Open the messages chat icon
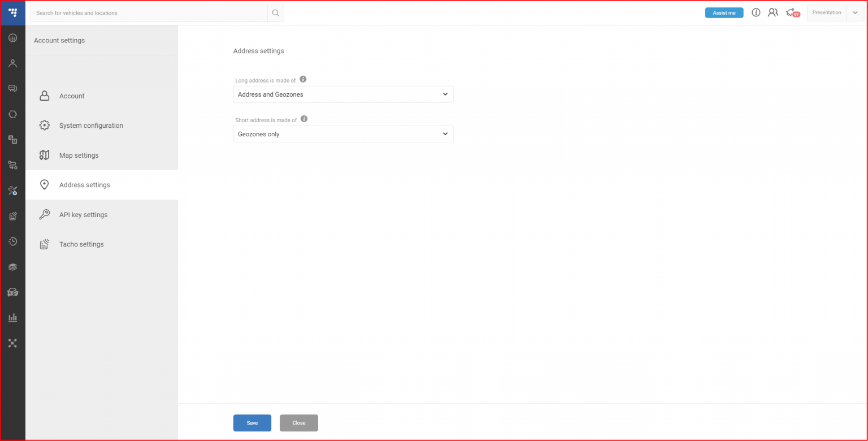This screenshot has width=868, height=441. [x=12, y=88]
